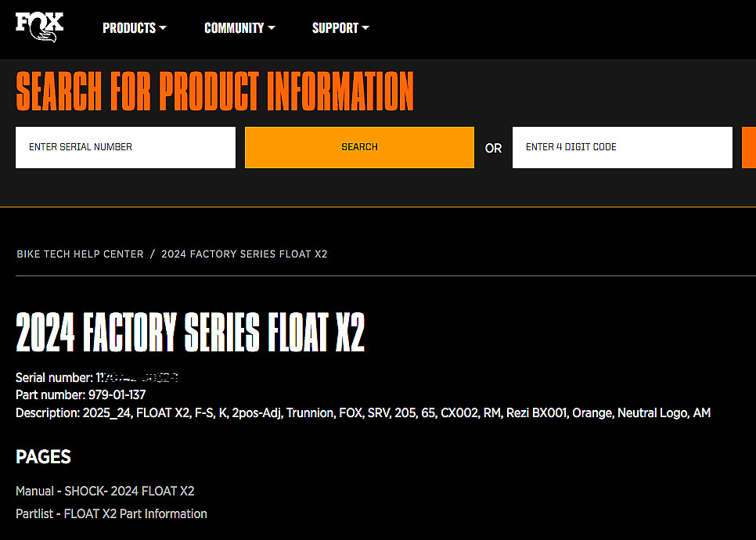This screenshot has width=756, height=540.
Task: Click the blurred Serial number value
Action: (137, 377)
